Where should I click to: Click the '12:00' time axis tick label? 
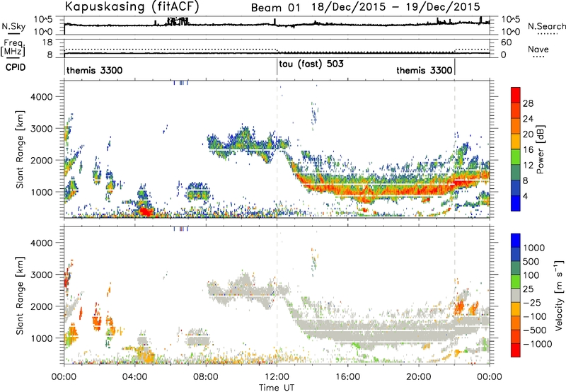[x=277, y=377]
